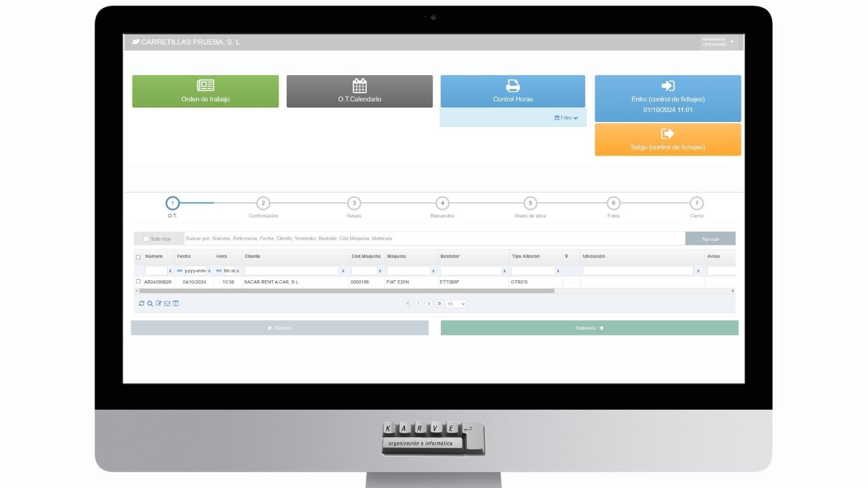Tick the select-all checkbox in table header
This screenshot has height=488, width=868.
(139, 257)
